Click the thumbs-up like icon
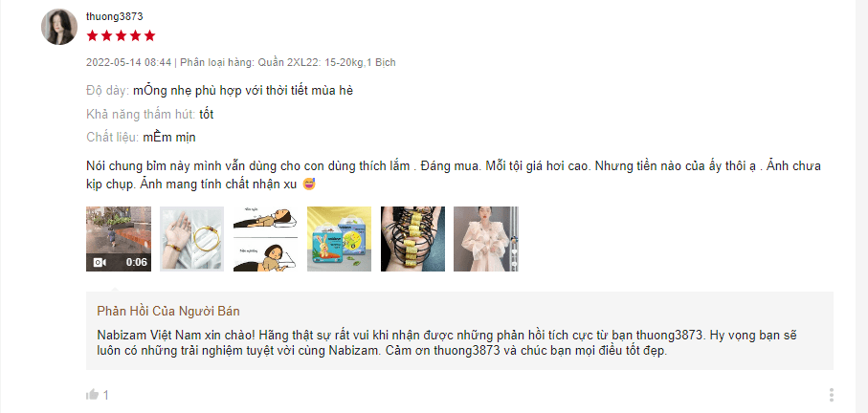 [x=93, y=394]
